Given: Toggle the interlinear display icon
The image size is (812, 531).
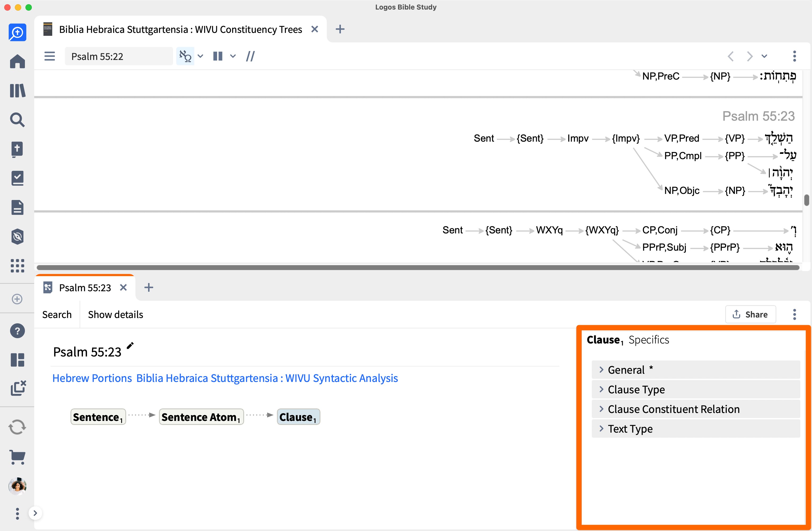Looking at the screenshot, I should (185, 56).
